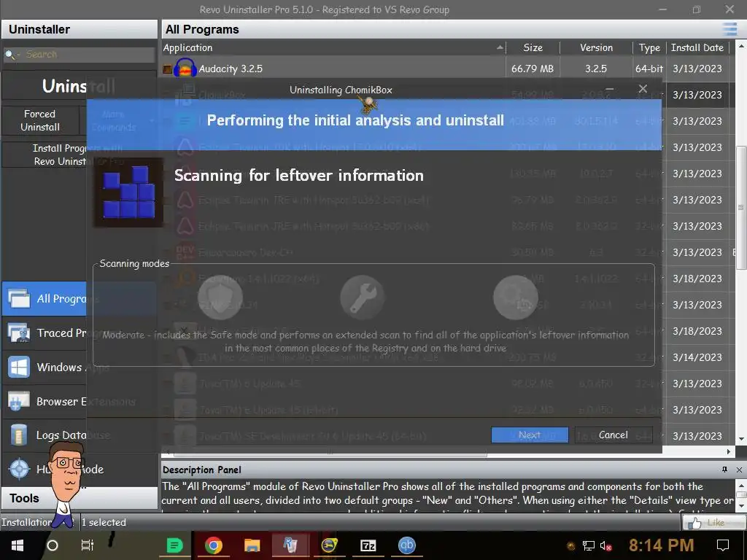Click the 3/14/2023 install date
747x560 pixels.
[697, 357]
